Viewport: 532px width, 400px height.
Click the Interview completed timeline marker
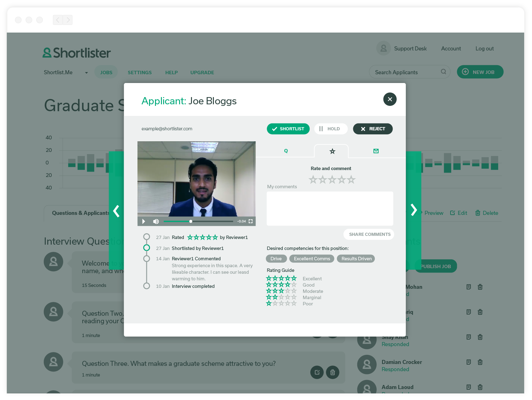(x=147, y=286)
